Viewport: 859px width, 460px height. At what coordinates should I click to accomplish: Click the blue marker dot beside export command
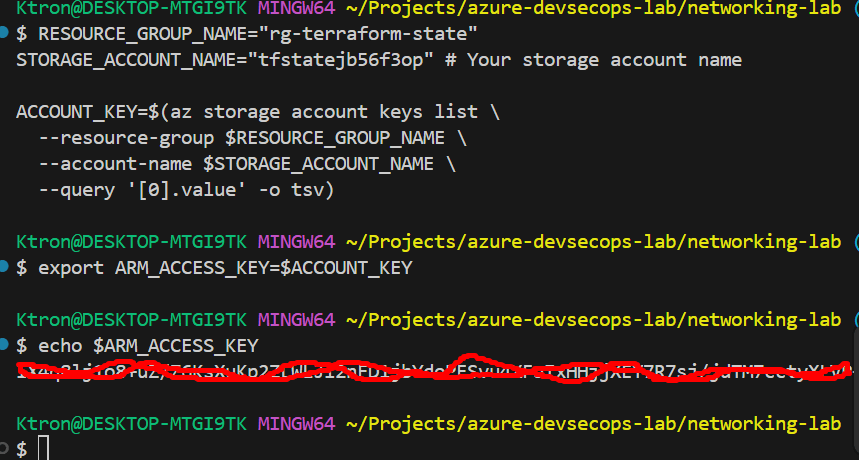[5, 267]
